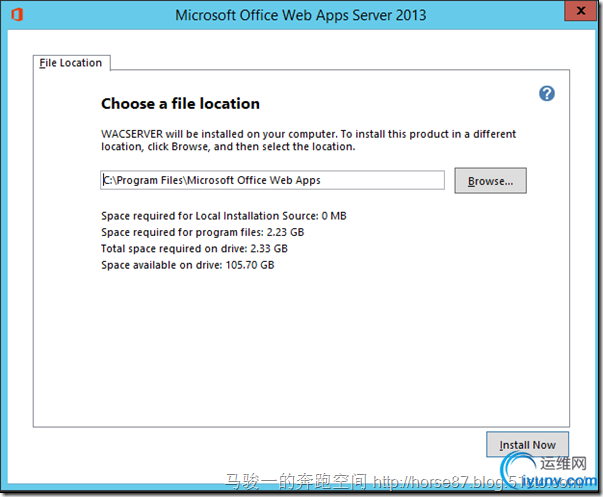The image size is (603, 497).
Task: Click the window title 'Microsoft Office Web Apps Server 2013'
Action: coord(301,15)
